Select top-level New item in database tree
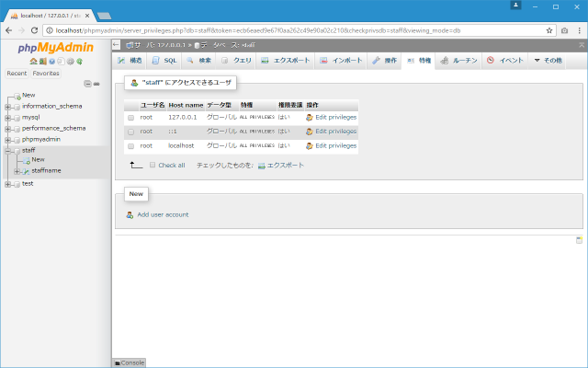588x368 pixels. pos(28,96)
